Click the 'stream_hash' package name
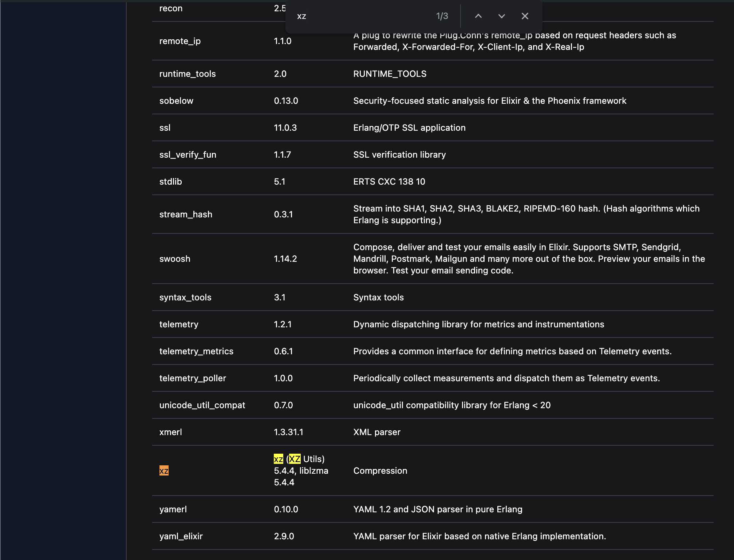Viewport: 734px width, 560px height. pos(186,214)
